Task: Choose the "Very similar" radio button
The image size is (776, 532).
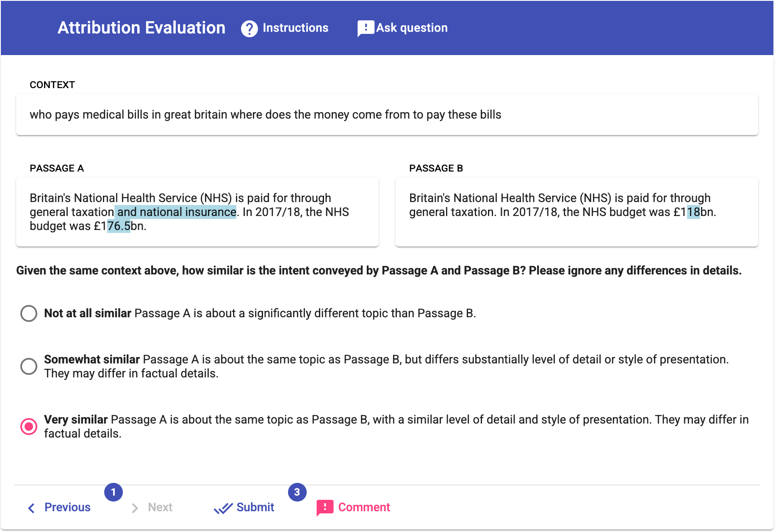Action: coord(29,427)
